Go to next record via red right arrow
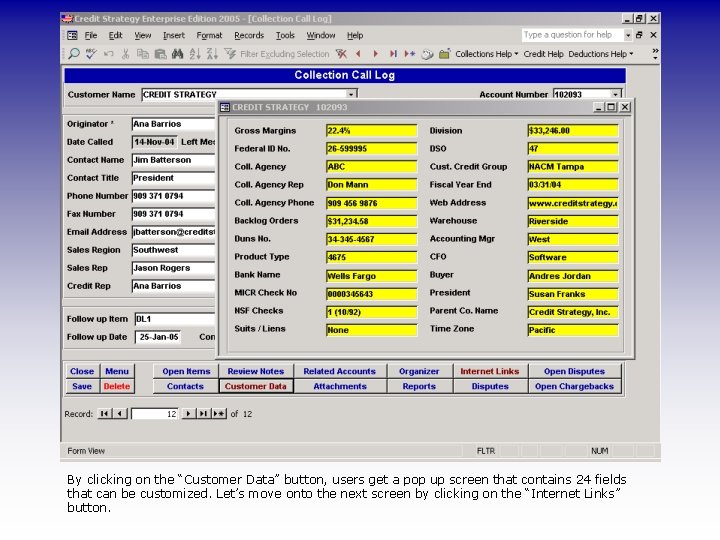This screenshot has width=720, height=540. point(376,54)
